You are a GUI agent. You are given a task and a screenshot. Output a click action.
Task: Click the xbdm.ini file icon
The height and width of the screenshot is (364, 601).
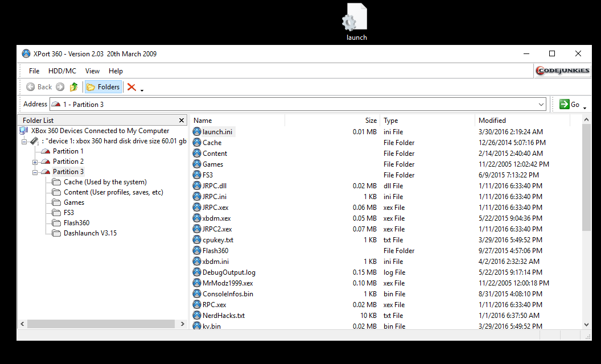pyautogui.click(x=196, y=261)
